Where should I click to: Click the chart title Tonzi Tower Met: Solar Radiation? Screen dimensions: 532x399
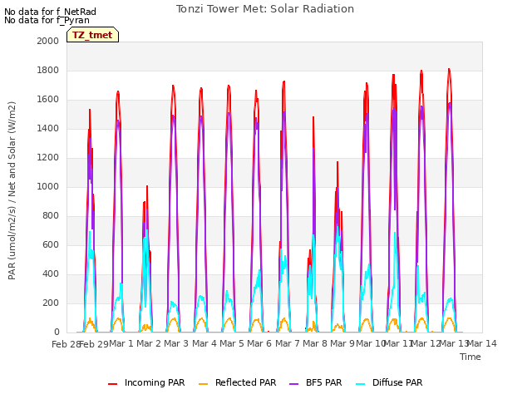265,9
